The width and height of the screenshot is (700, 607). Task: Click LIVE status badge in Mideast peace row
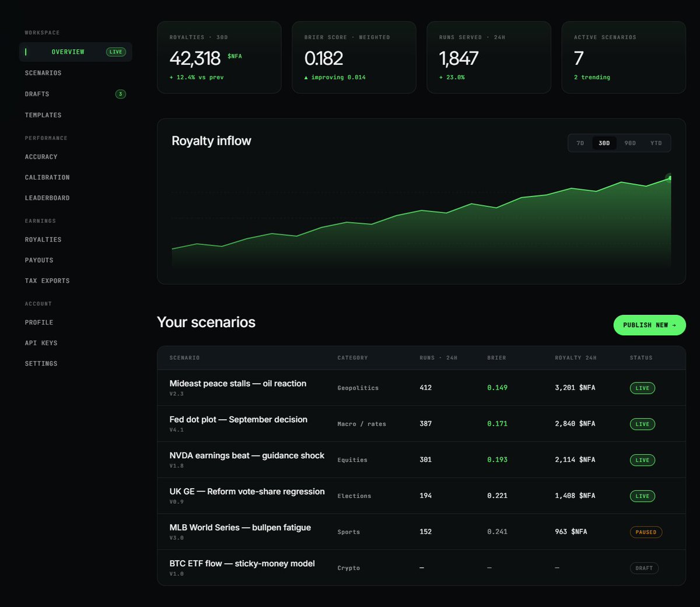pos(642,388)
